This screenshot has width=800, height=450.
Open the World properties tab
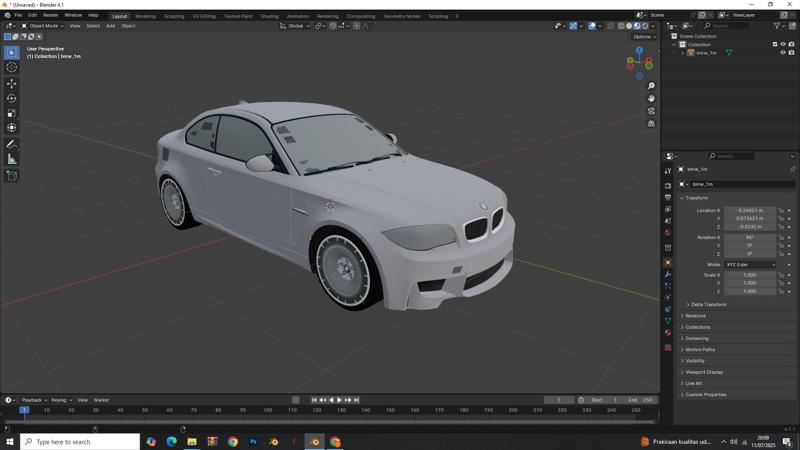[x=668, y=233]
